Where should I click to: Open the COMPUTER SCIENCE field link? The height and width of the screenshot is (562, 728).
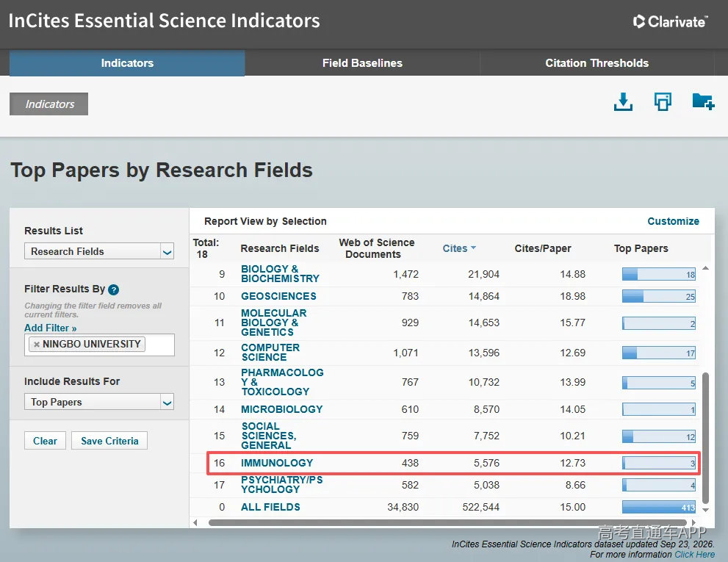pos(270,353)
